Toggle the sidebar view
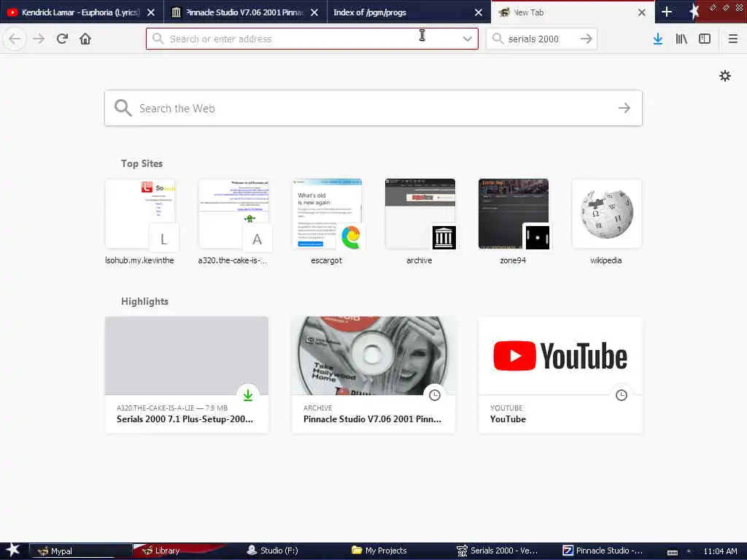 705,39
